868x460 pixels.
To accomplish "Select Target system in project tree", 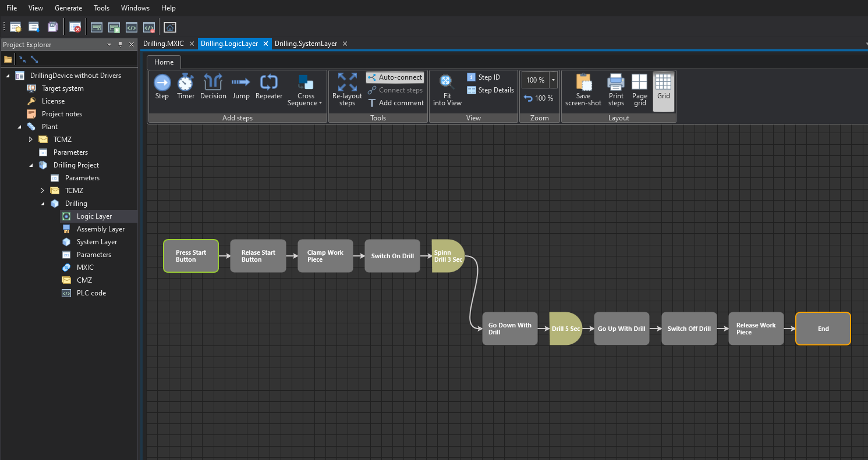I will coord(62,88).
